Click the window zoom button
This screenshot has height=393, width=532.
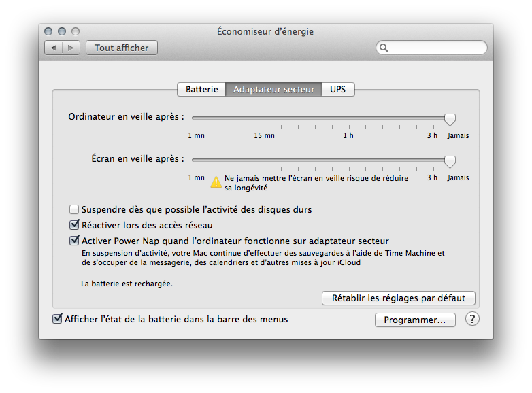pyautogui.click(x=76, y=31)
